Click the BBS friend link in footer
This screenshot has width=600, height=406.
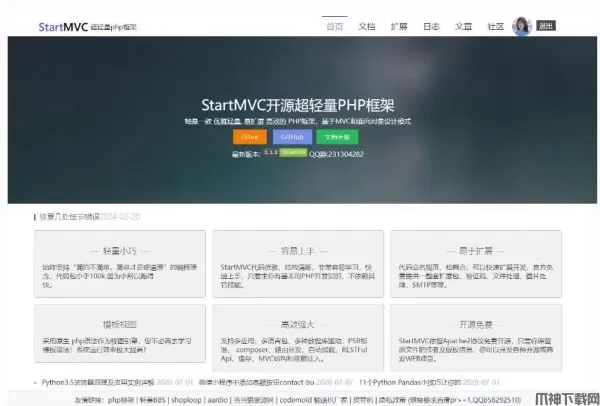click(153, 400)
